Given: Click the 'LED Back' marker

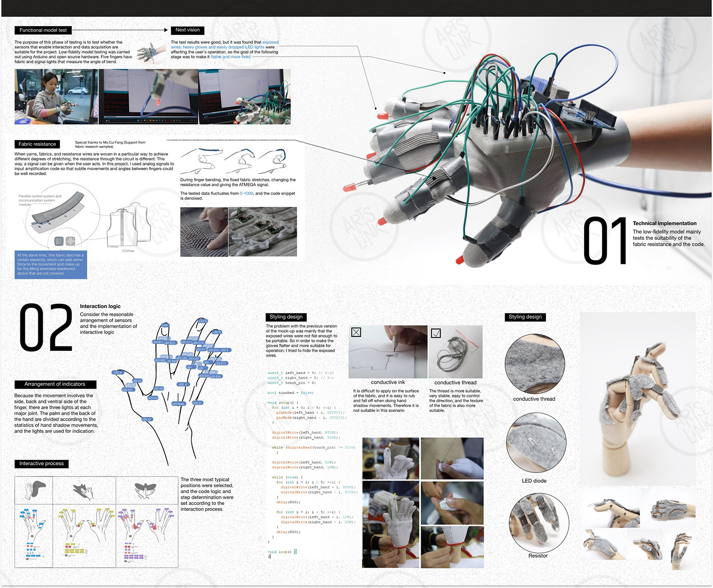Looking at the screenshot, I should [179, 404].
